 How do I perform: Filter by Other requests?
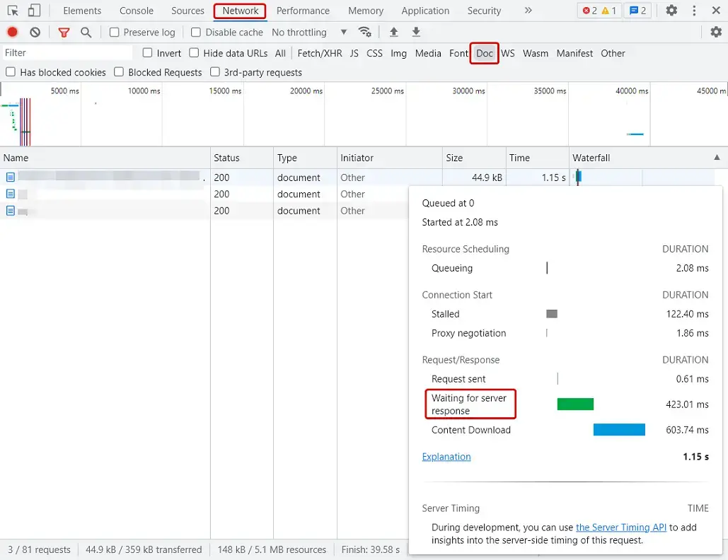pos(613,53)
